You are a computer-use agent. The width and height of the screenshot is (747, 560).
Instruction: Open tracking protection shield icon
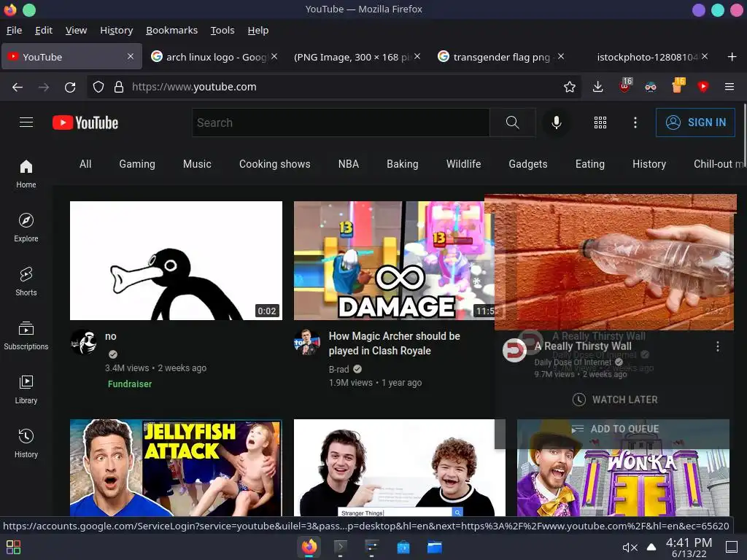click(98, 87)
